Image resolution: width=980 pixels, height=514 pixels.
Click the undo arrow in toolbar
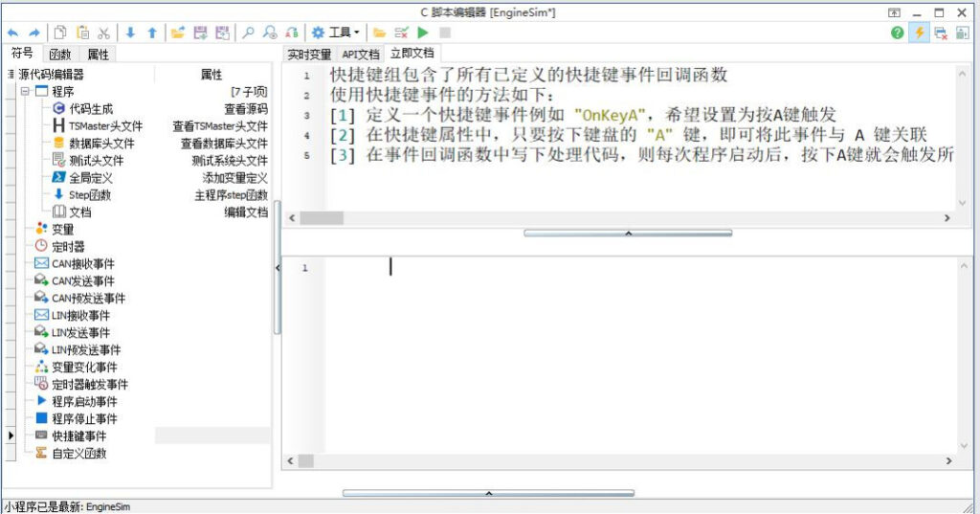click(13, 33)
